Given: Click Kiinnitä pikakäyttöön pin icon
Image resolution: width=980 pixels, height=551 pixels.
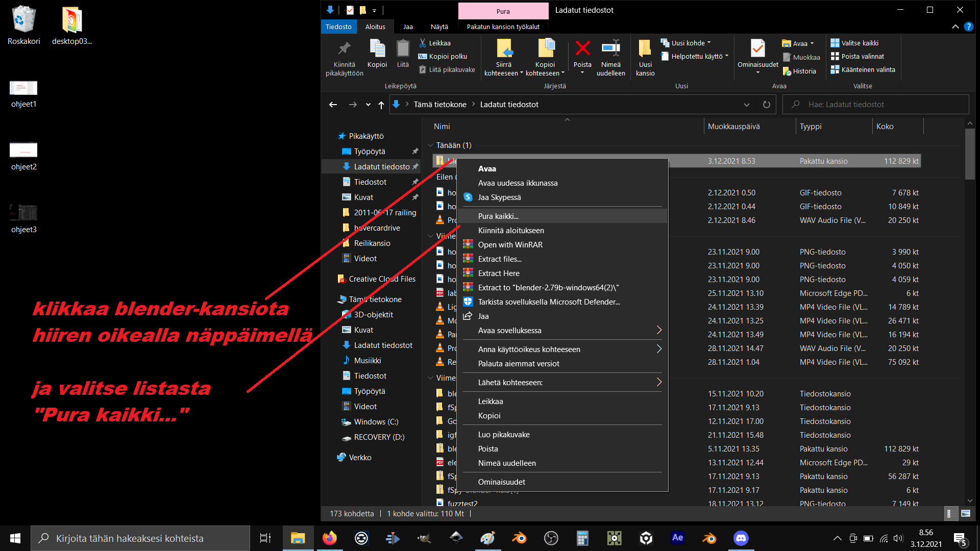Looking at the screenshot, I should point(344,50).
